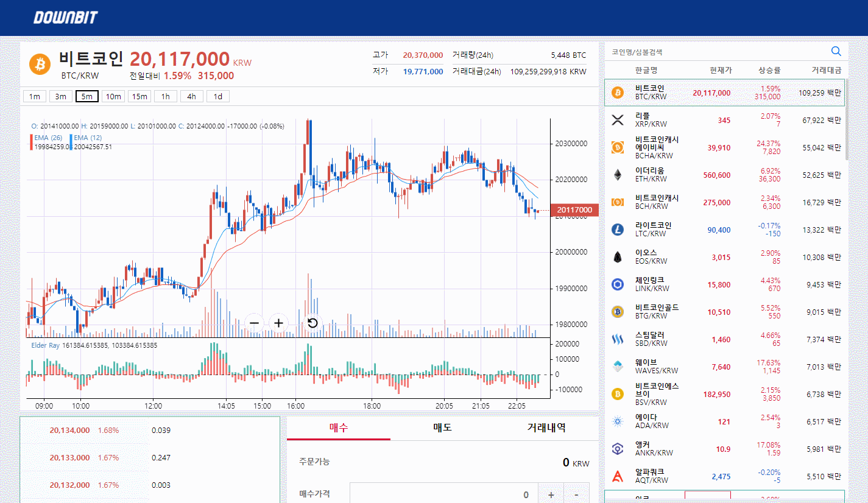868x503 pixels.
Task: Click the EOS coin icon
Action: tap(618, 257)
